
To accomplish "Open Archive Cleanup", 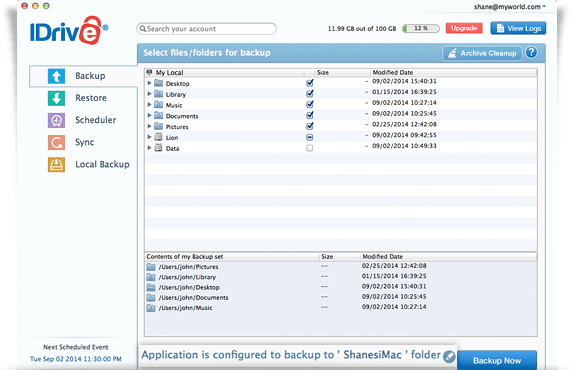I will pyautogui.click(x=482, y=53).
